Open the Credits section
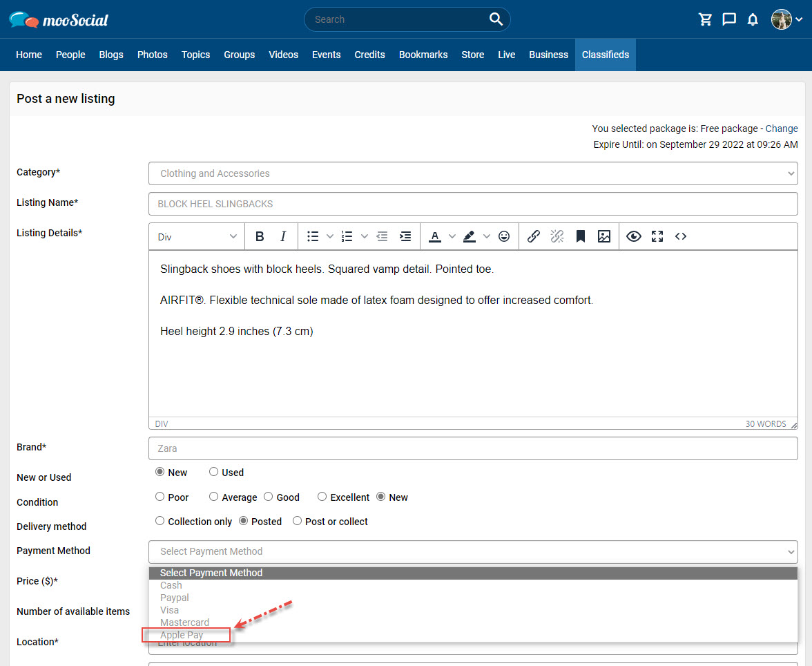This screenshot has height=666, width=812. click(x=370, y=55)
